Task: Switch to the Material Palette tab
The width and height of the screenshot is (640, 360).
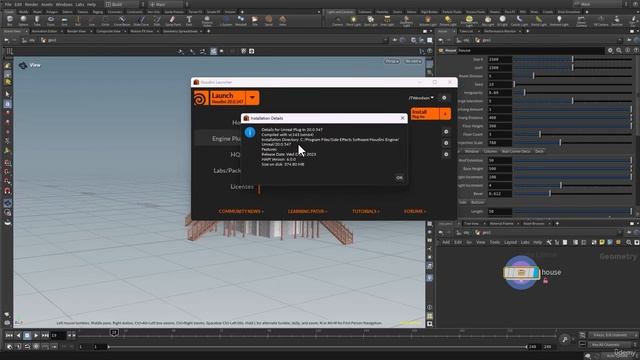Action: (502, 224)
